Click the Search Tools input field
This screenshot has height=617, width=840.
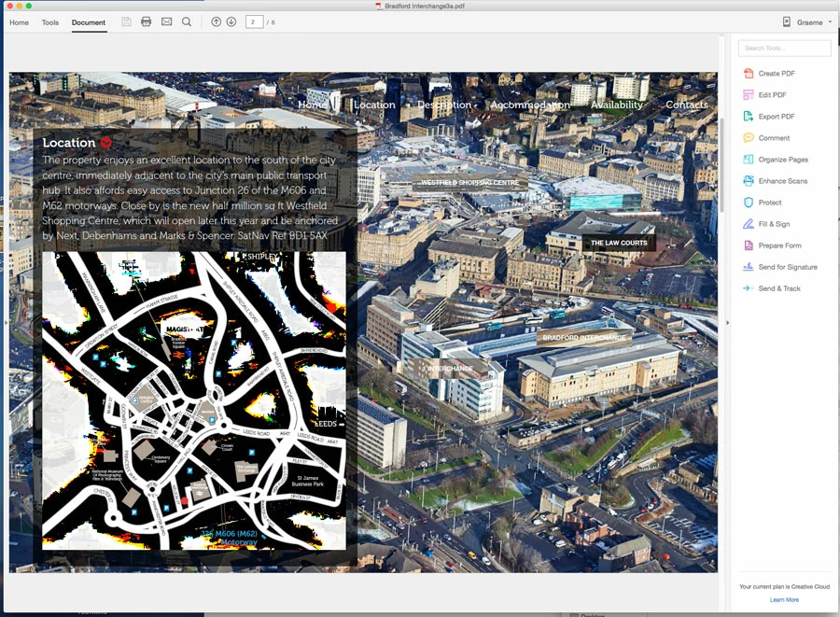784,49
